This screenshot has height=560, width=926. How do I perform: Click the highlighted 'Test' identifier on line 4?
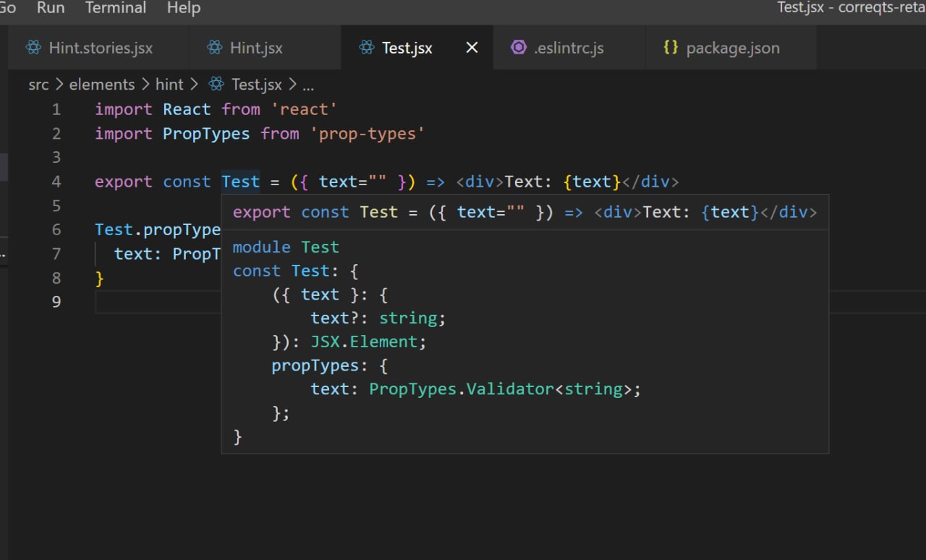pos(240,182)
